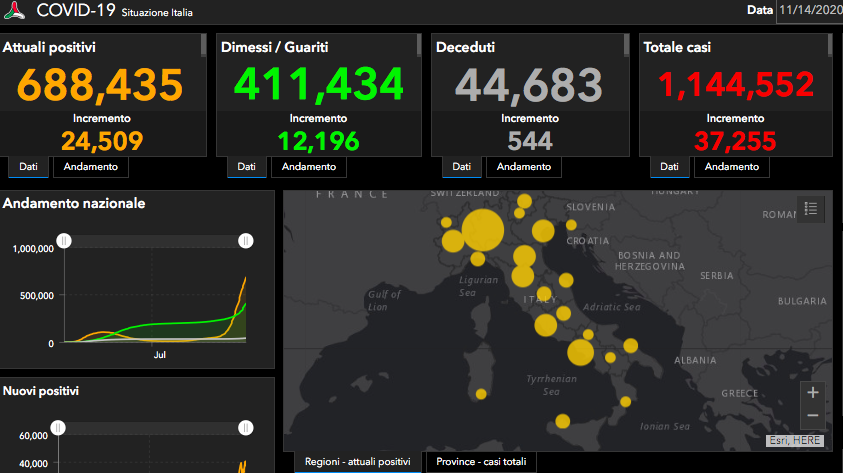This screenshot has width=843, height=473.
Task: Open Dati tab under Totale casi
Action: (x=669, y=167)
